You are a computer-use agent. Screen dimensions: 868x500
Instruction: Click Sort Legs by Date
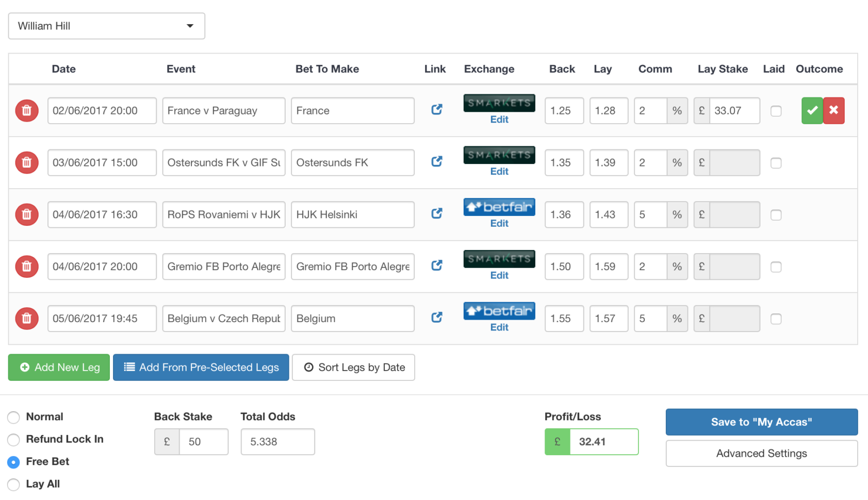[353, 367]
